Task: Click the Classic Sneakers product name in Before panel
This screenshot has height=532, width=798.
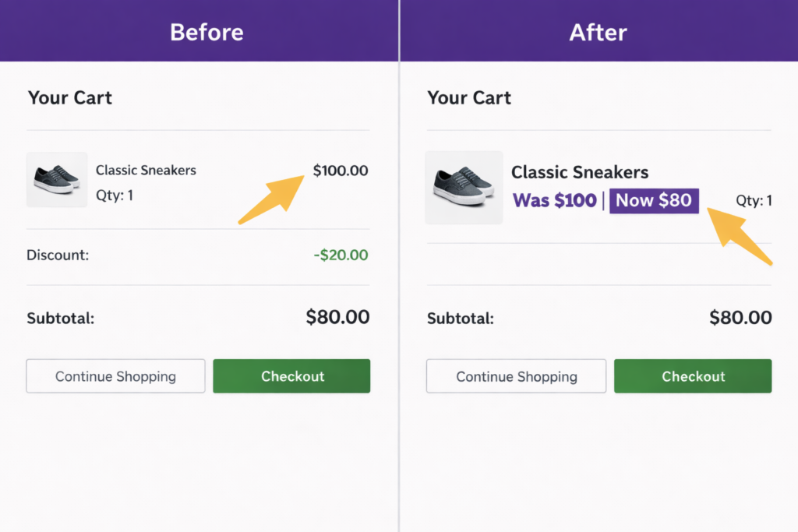Action: [x=146, y=170]
